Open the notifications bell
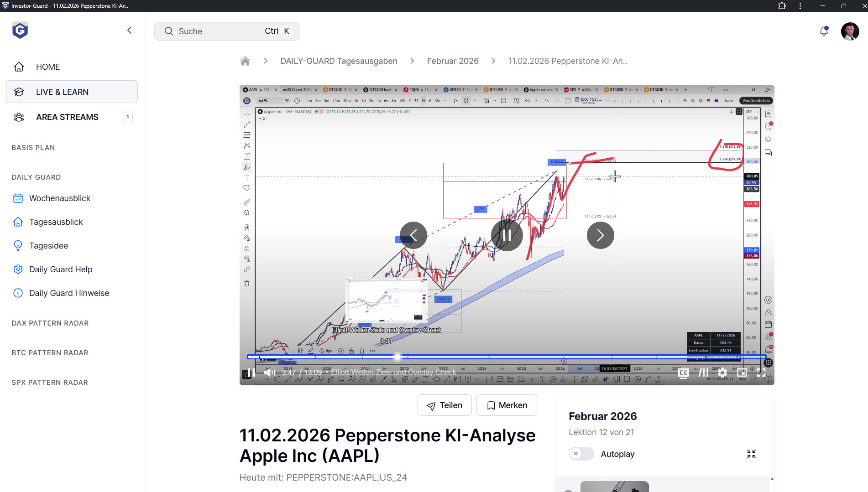868x492 pixels. pos(824,31)
